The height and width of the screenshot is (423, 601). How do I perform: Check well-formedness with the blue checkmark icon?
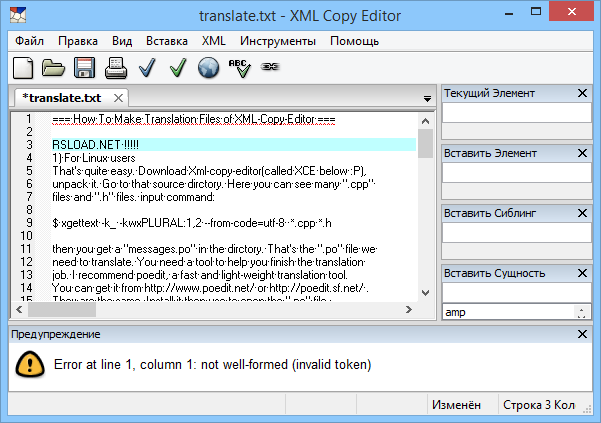147,68
